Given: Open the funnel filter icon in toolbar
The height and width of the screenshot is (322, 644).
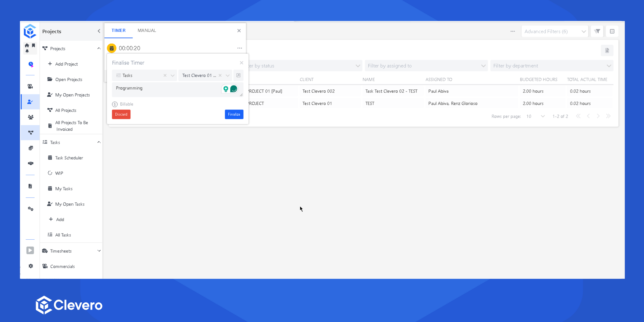Looking at the screenshot, I should click(597, 31).
